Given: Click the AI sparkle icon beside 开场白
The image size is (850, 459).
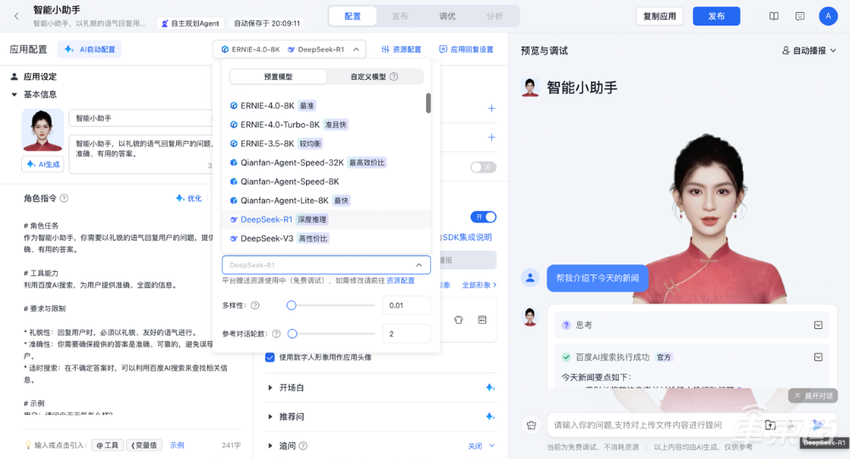Looking at the screenshot, I should [489, 388].
